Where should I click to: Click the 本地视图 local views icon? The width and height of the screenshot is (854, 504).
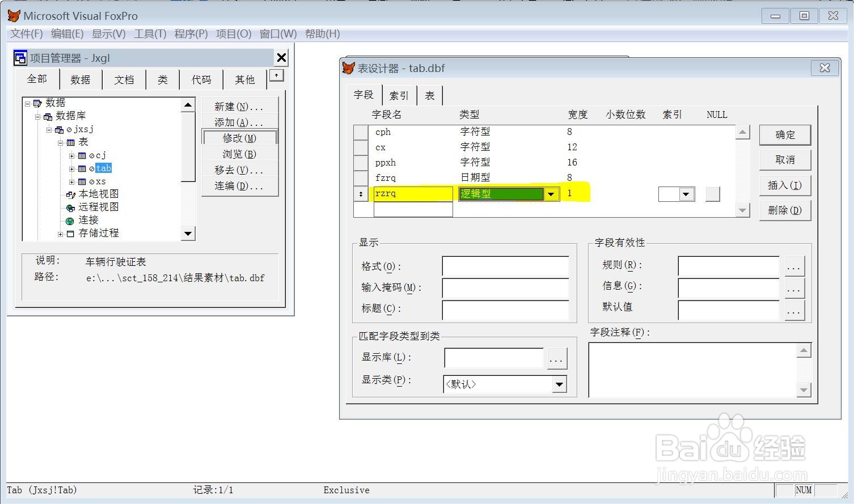click(70, 195)
